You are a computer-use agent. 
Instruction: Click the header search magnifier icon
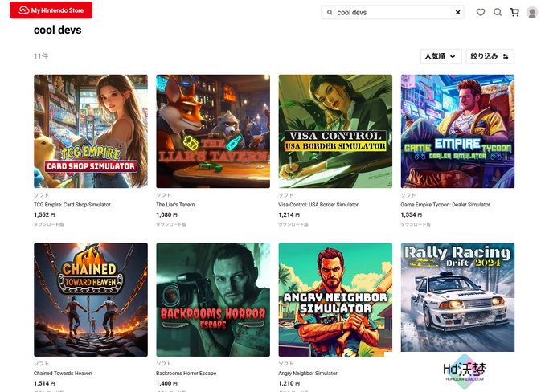coord(498,13)
